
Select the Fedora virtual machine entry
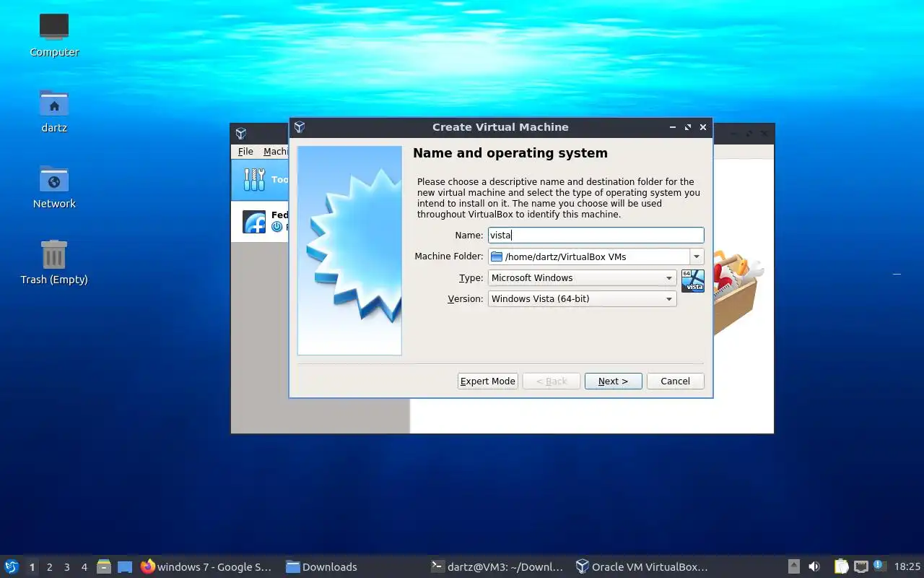tap(261, 221)
